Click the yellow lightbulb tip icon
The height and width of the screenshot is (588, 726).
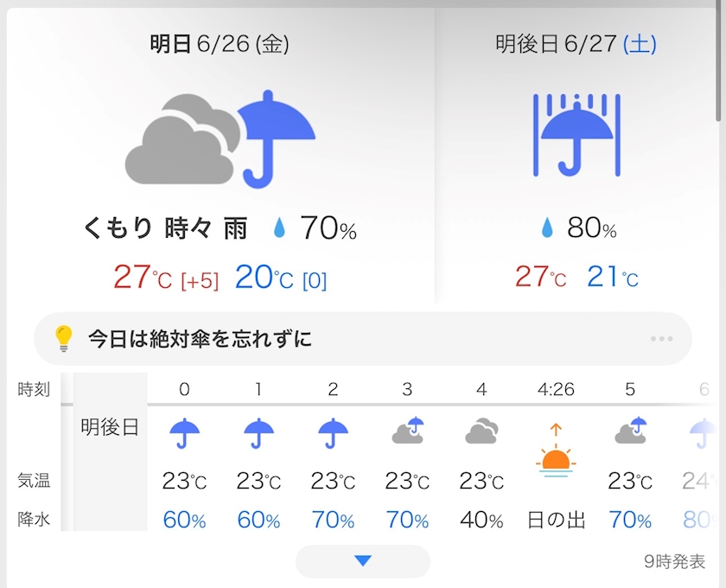[64, 338]
